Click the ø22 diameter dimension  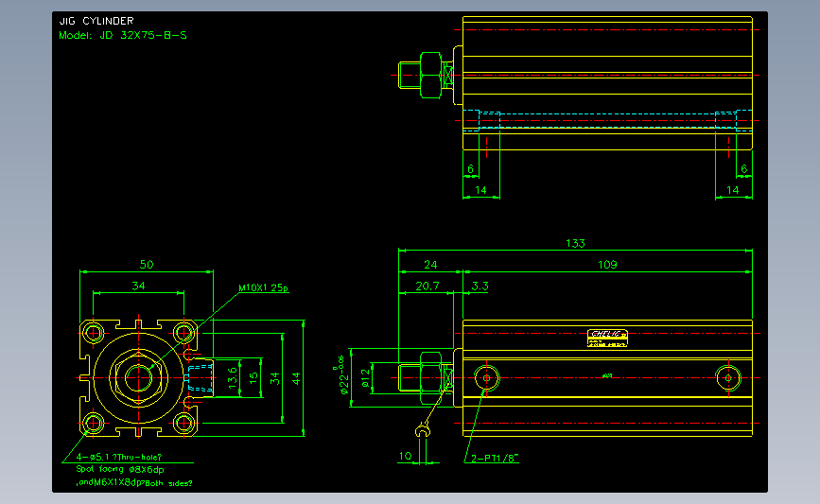point(342,375)
